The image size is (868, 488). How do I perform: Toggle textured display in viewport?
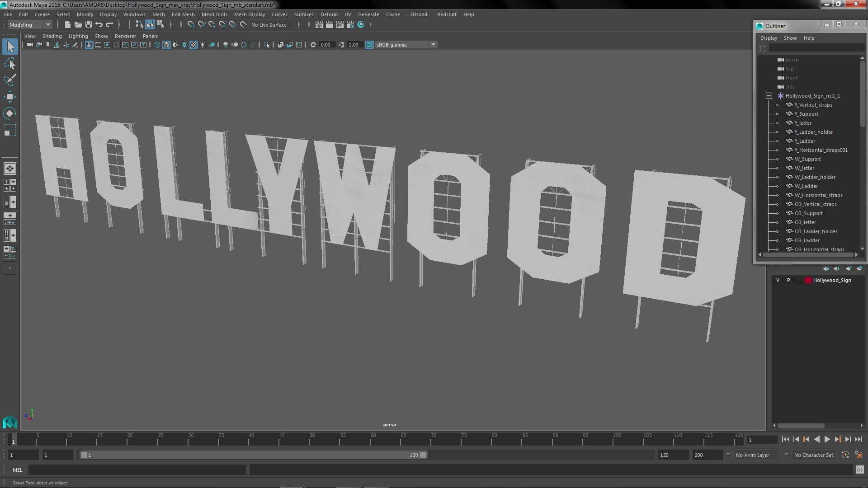pyautogui.click(x=193, y=45)
